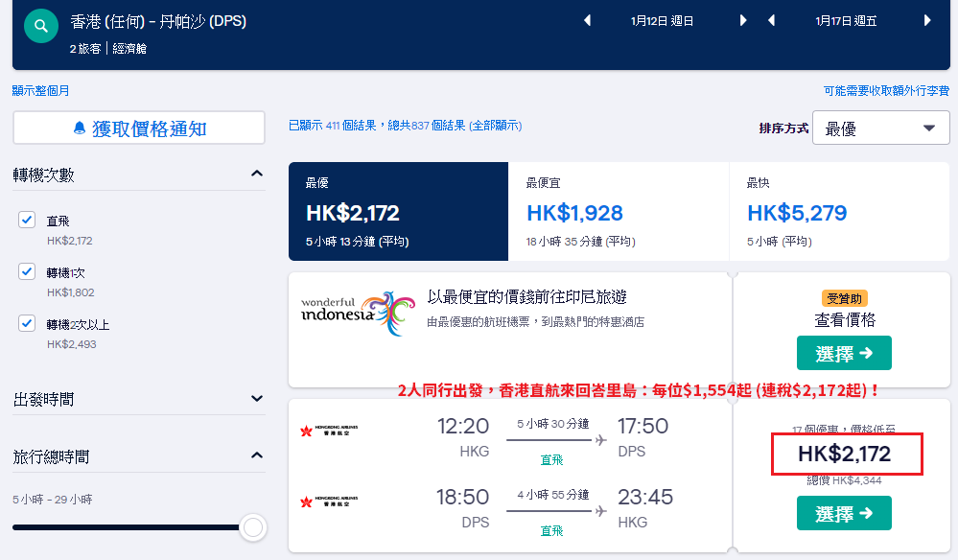The image size is (958, 560).
Task: Click 選擇 button for HK$2,172 flight
Action: (x=844, y=514)
